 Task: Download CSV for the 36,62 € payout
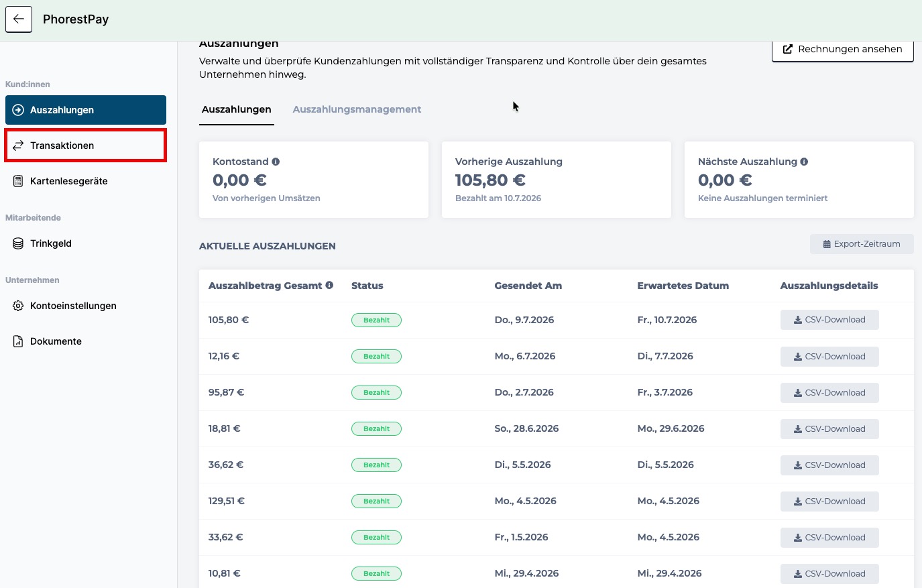coord(829,465)
